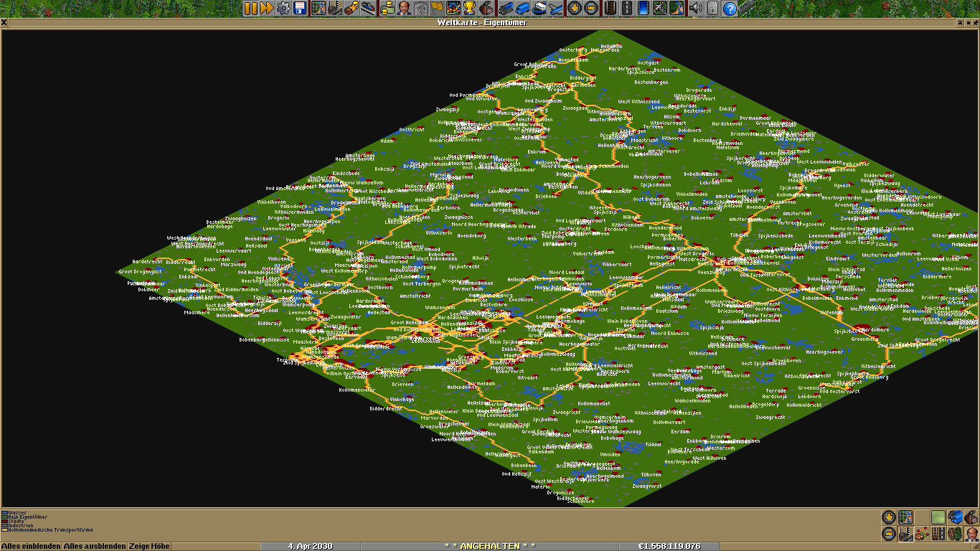The height and width of the screenshot is (551, 980).
Task: Open the aircraft list icon
Action: coord(556,9)
